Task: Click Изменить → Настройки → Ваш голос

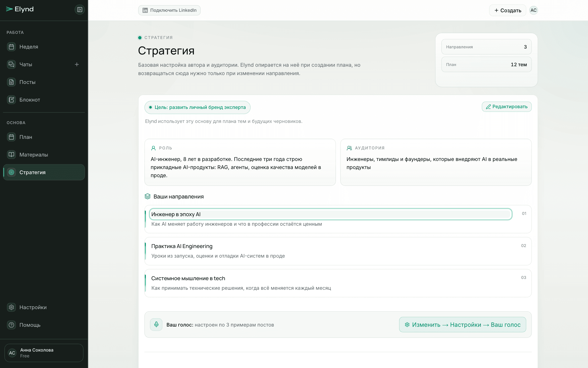Action: (463, 325)
